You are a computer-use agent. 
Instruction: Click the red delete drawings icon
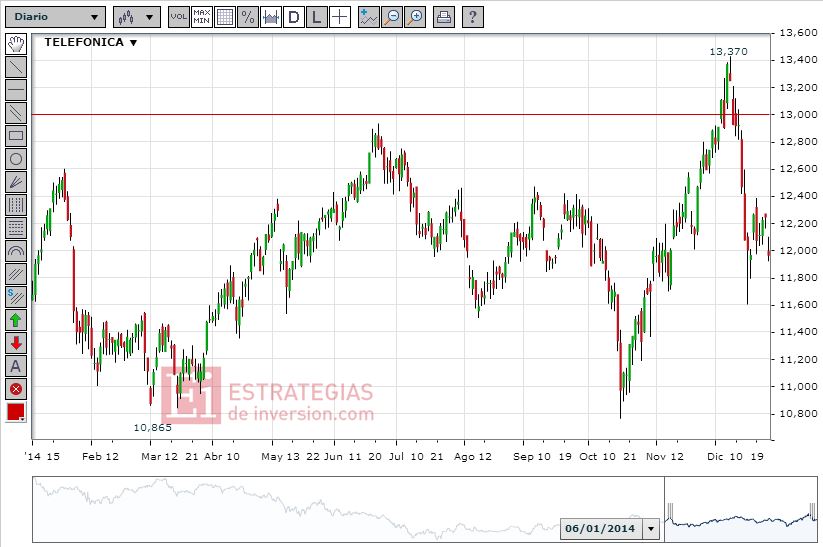[x=16, y=390]
